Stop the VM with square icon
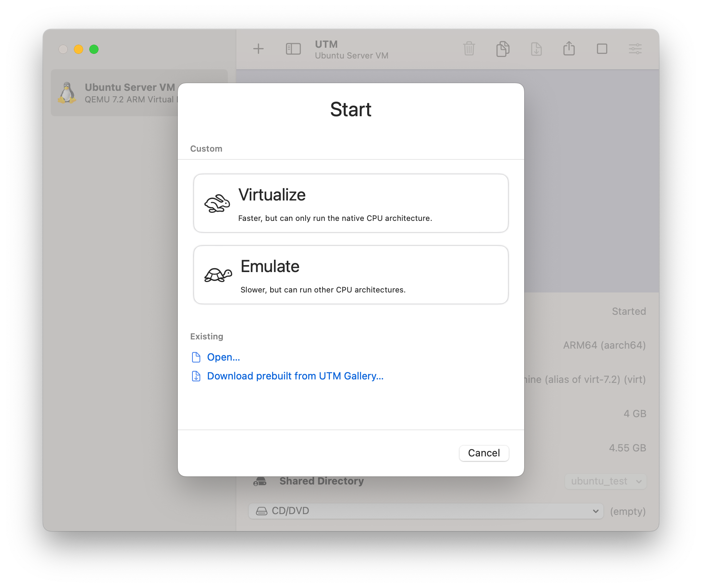The width and height of the screenshot is (702, 588). 602,49
